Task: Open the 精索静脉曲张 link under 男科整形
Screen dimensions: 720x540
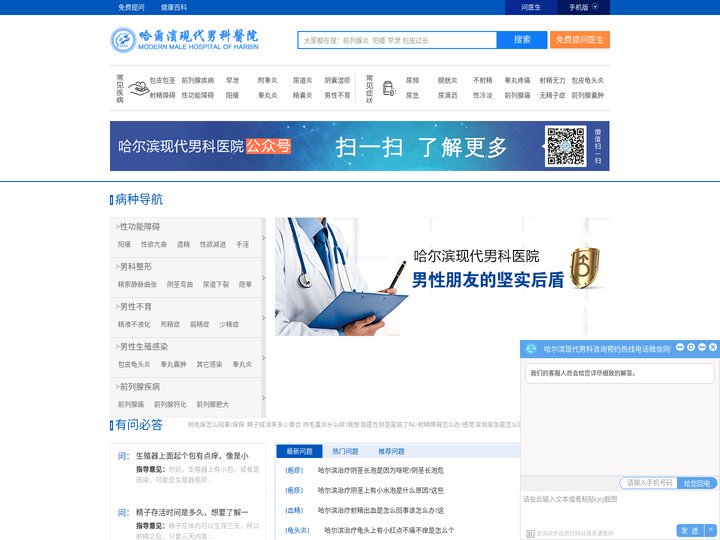Action: (137, 284)
